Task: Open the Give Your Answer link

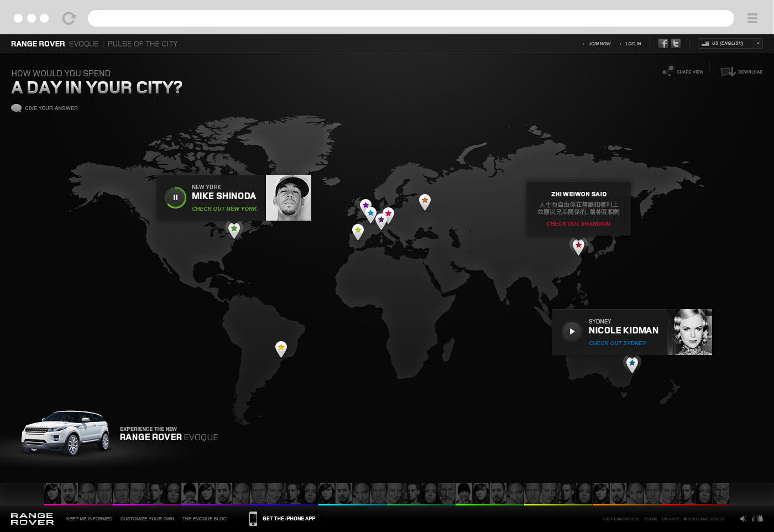Action: click(51, 108)
